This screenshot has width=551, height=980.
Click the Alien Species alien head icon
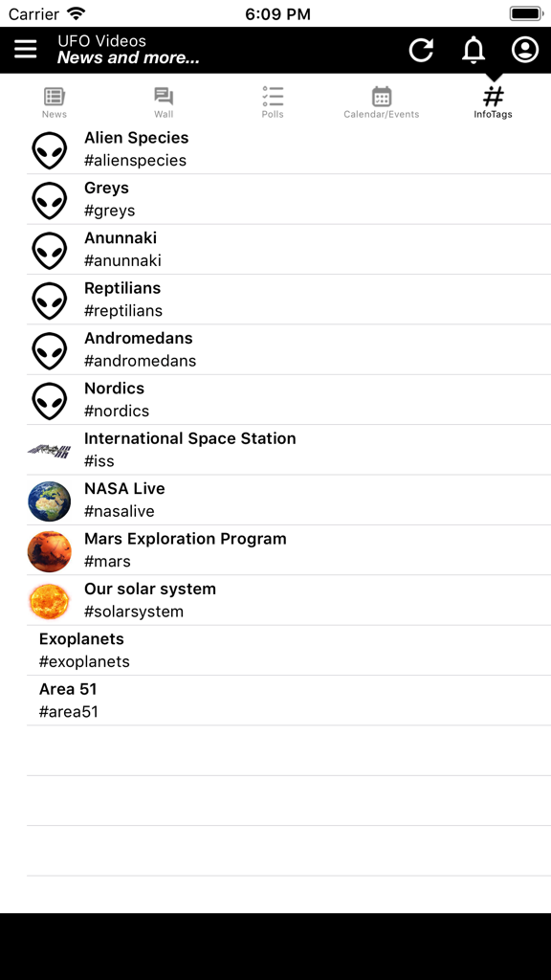tap(49, 149)
